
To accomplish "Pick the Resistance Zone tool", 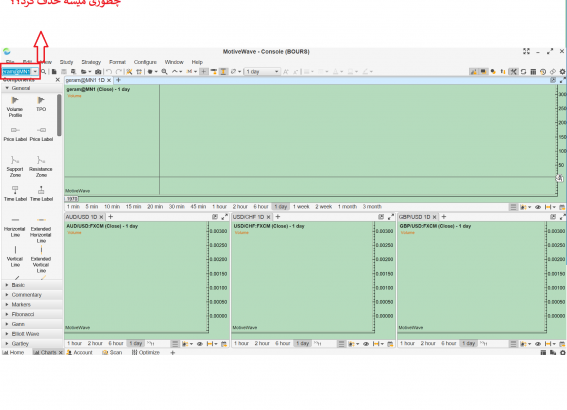I will point(41,166).
